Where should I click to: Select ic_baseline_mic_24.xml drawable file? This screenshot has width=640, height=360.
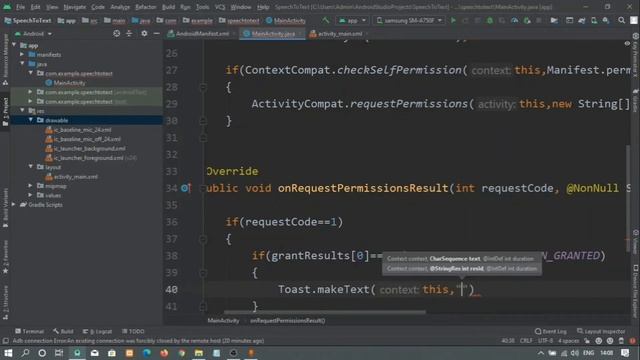coord(78,130)
